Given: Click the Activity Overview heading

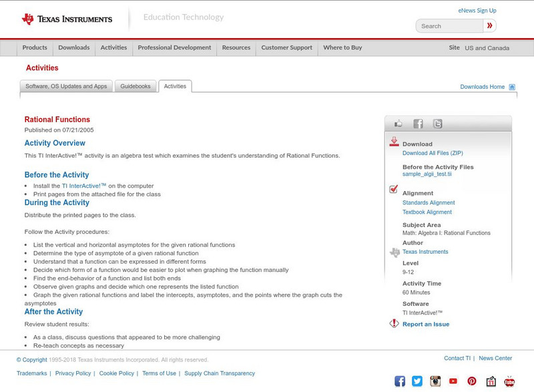Looking at the screenshot, I should pyautogui.click(x=55, y=143).
